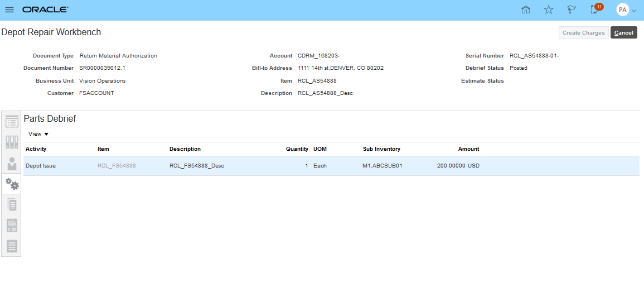Open the person tab icon in sidebar
This screenshot has width=644, height=282.
12,163
